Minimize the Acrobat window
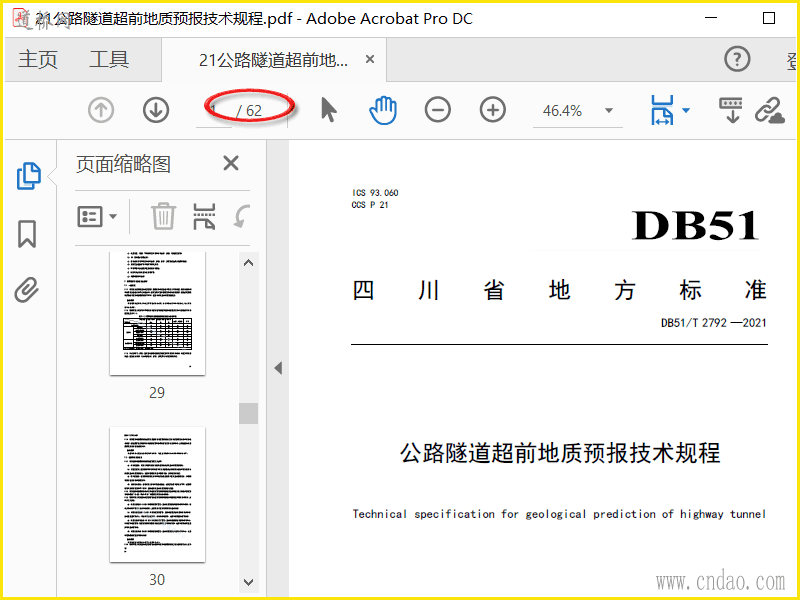Screen dimensions: 800x600 [711, 18]
